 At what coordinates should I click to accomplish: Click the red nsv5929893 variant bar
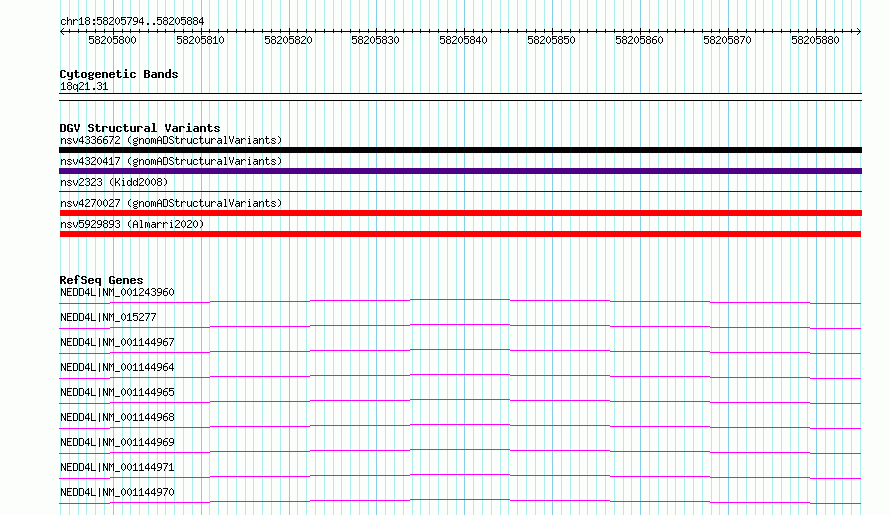460,234
